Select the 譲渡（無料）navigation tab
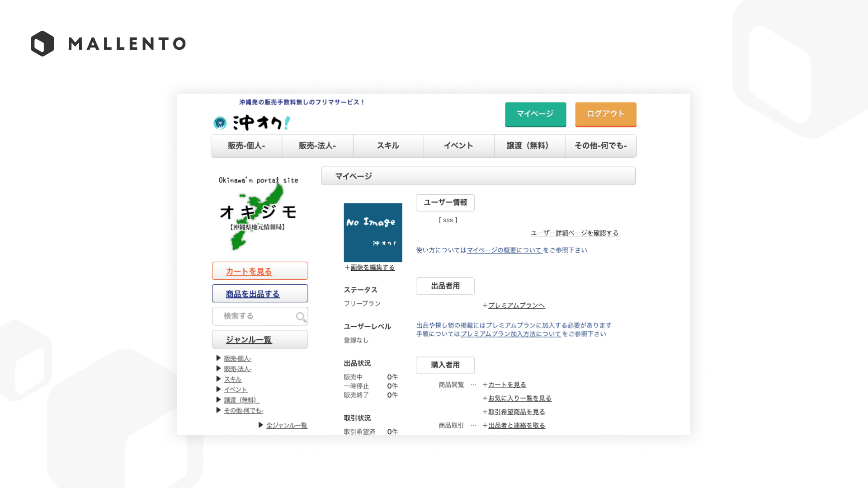 point(529,146)
